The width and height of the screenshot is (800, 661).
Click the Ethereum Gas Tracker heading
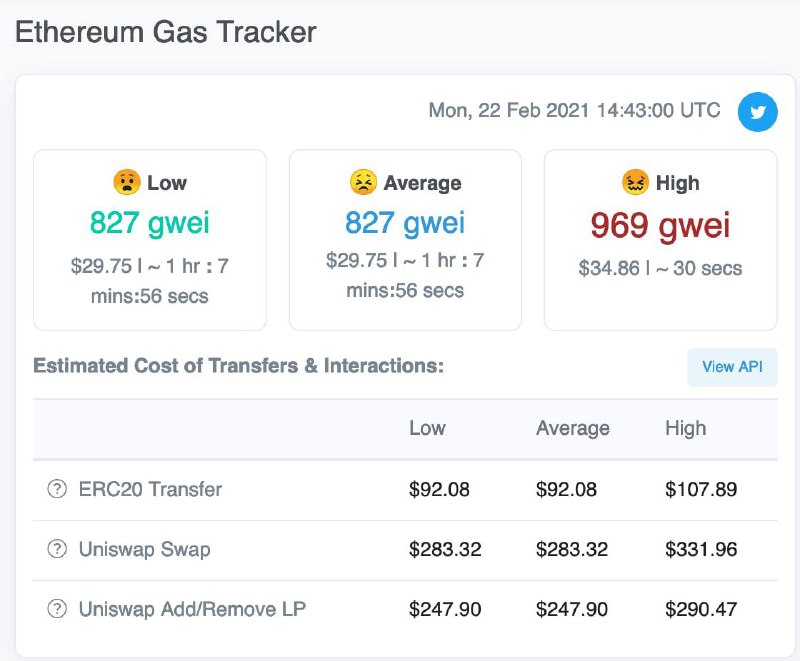point(166,32)
